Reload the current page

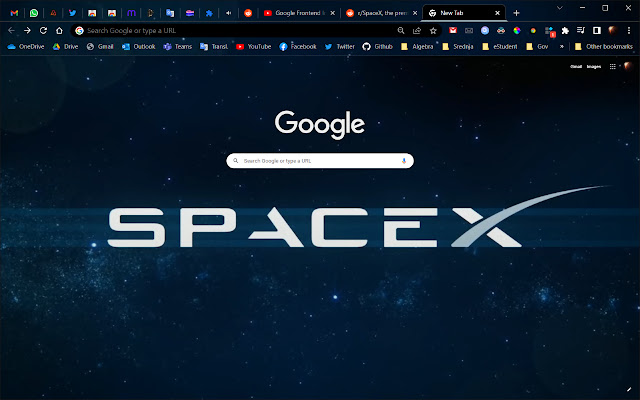click(43, 31)
